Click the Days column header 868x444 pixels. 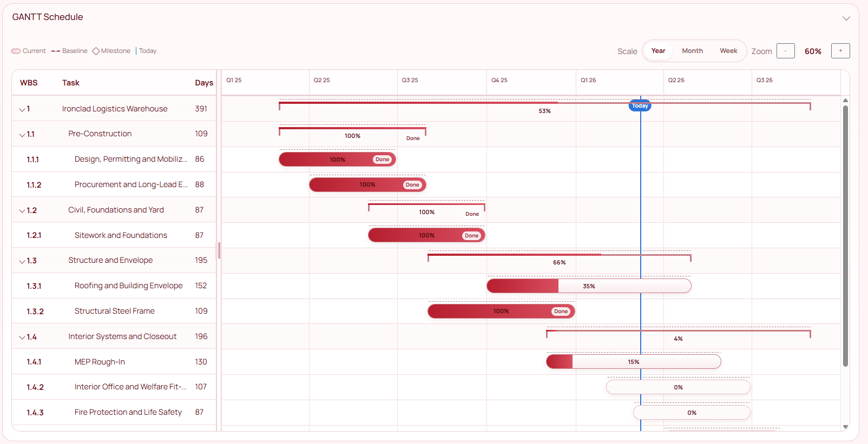(203, 83)
